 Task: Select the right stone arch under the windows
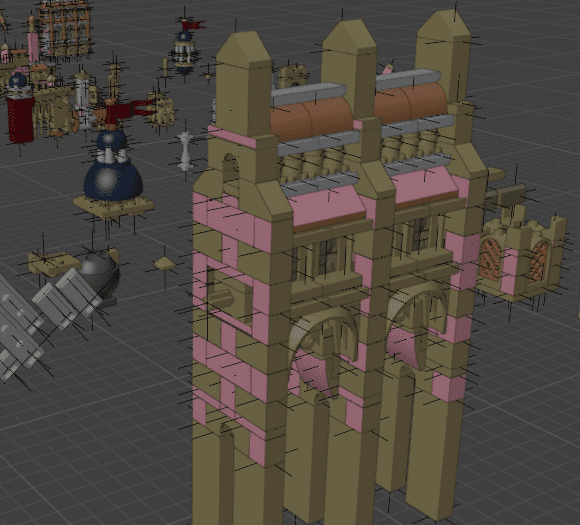[418, 309]
